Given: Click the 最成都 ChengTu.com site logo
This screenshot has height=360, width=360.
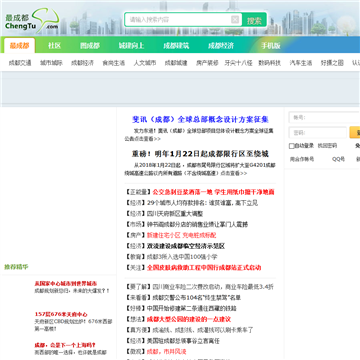Looking at the screenshot, I should tap(32, 21).
